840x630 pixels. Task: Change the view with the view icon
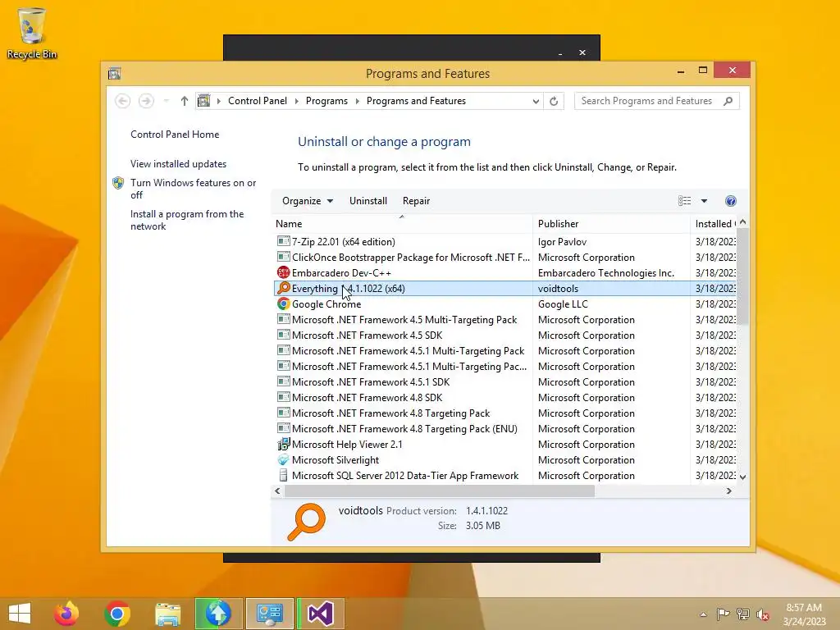(x=685, y=201)
